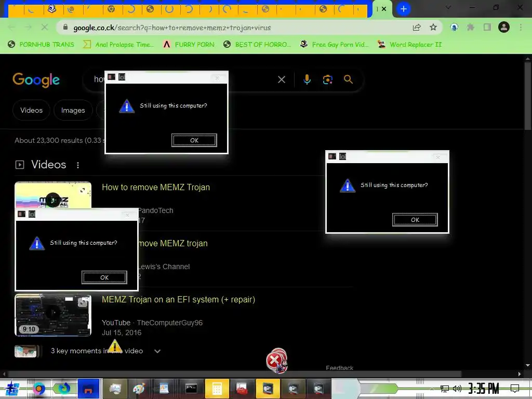Open the BEST OF HORRO... bookmark
This screenshot has width=532, height=399.
258,45
